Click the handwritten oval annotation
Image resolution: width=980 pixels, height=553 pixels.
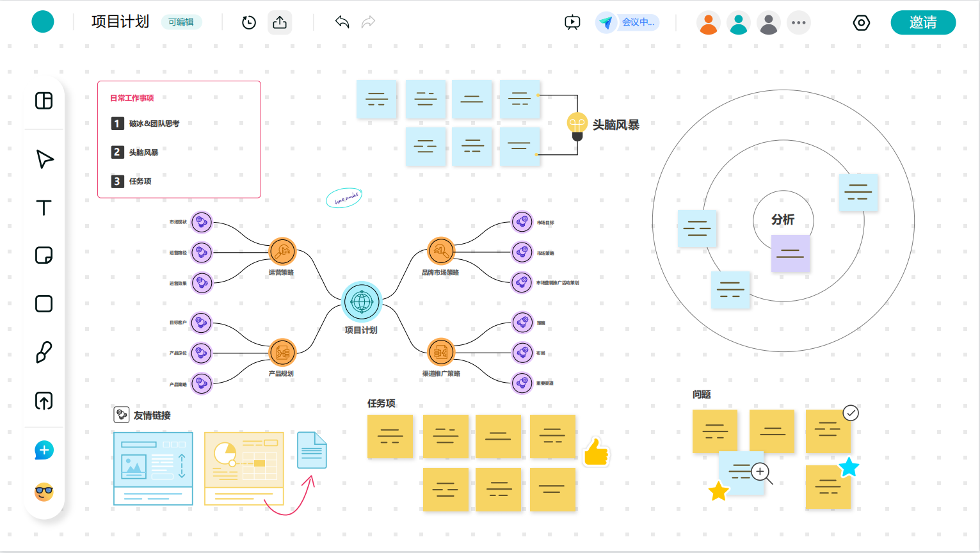click(x=344, y=198)
